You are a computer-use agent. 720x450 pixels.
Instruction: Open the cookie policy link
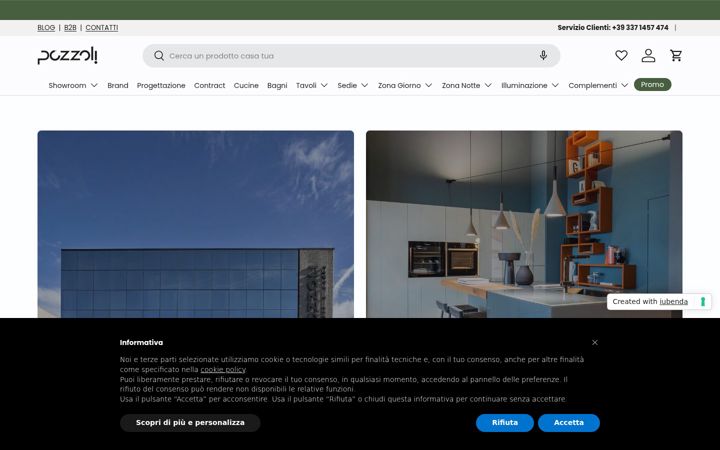tap(223, 370)
